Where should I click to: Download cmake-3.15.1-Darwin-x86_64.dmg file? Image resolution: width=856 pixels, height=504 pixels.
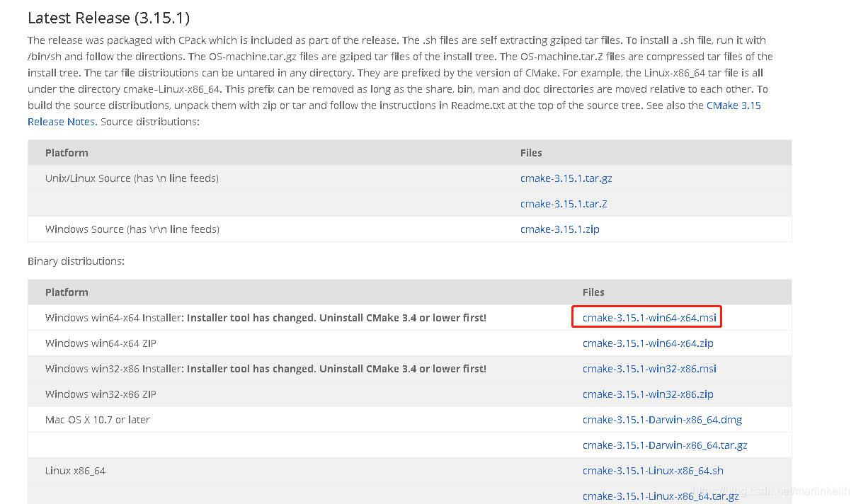pyautogui.click(x=662, y=420)
